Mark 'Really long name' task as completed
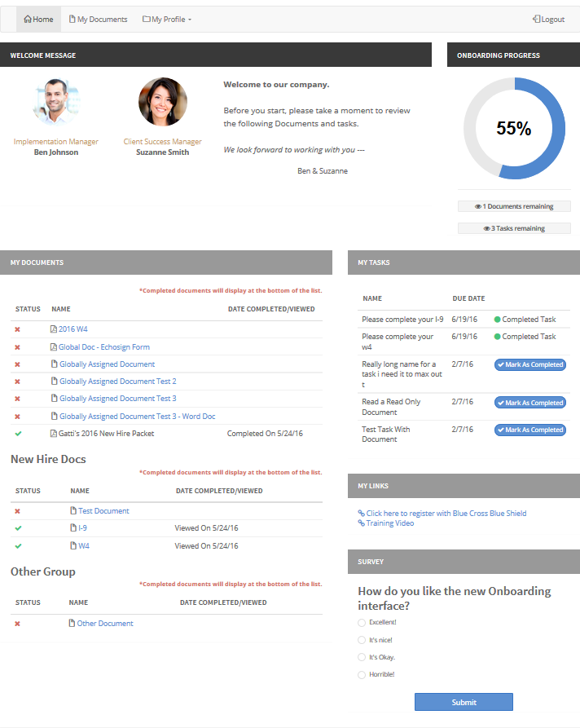580x728 pixels. pos(530,365)
